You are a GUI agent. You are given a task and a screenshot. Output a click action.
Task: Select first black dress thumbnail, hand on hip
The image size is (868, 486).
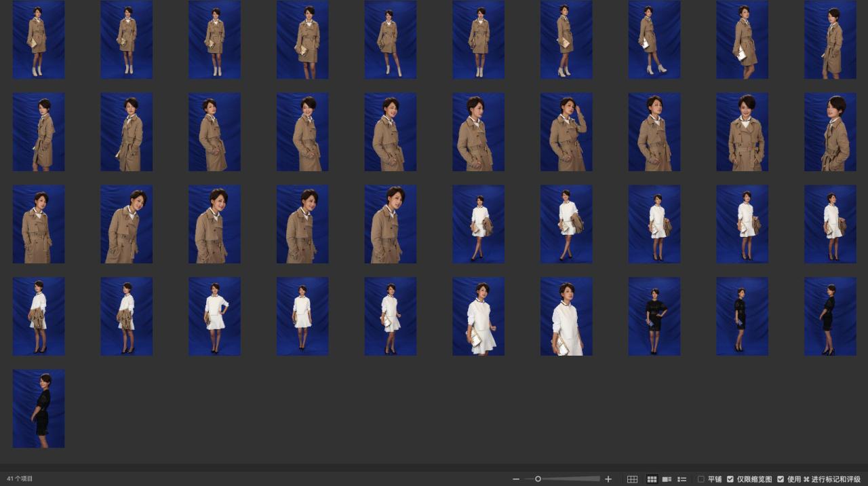[654, 316]
